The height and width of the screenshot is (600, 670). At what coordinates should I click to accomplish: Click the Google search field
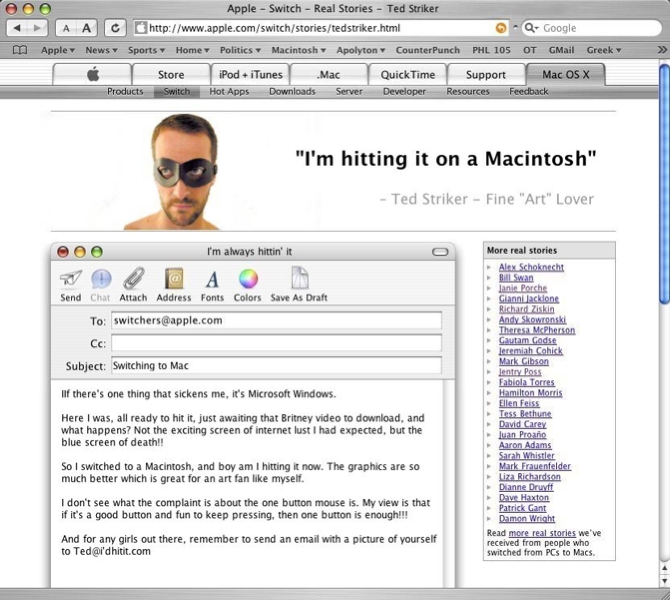pyautogui.click(x=590, y=28)
